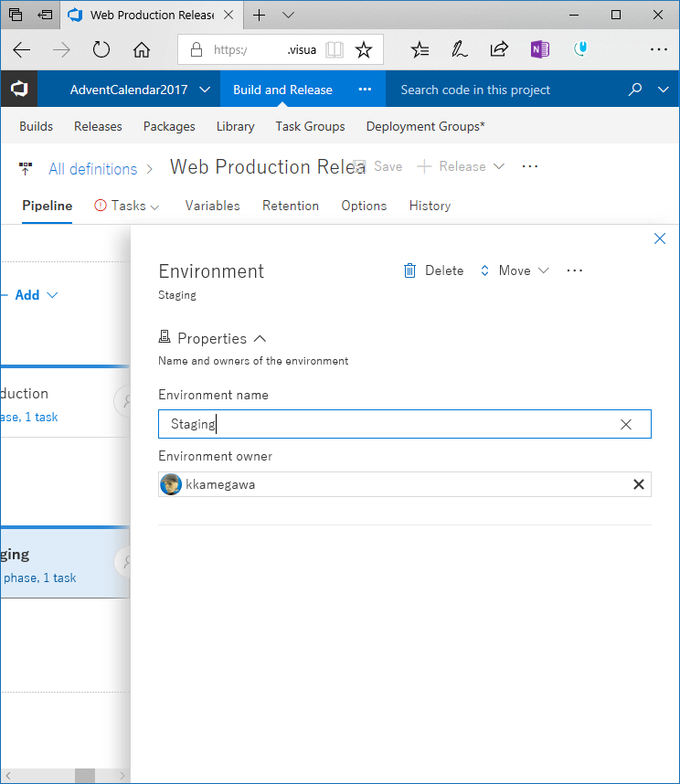680x784 pixels.
Task: Delete the Staging environment
Action: 433,270
